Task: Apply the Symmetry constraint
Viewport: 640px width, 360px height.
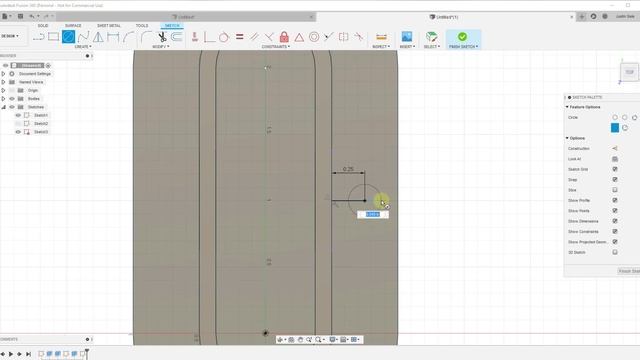Action: pos(343,37)
